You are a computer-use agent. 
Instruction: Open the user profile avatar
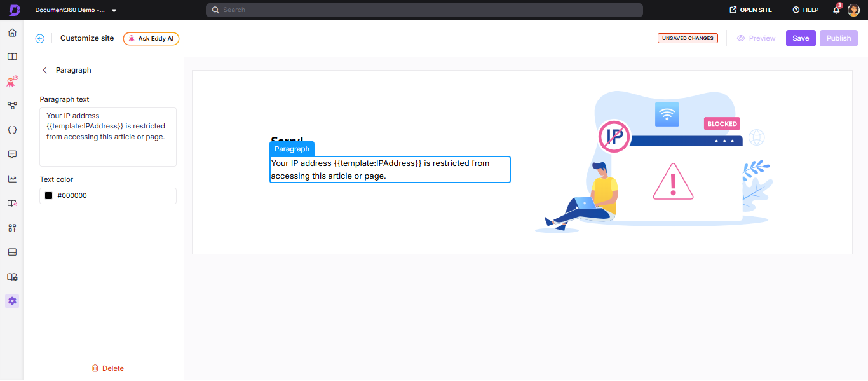853,10
